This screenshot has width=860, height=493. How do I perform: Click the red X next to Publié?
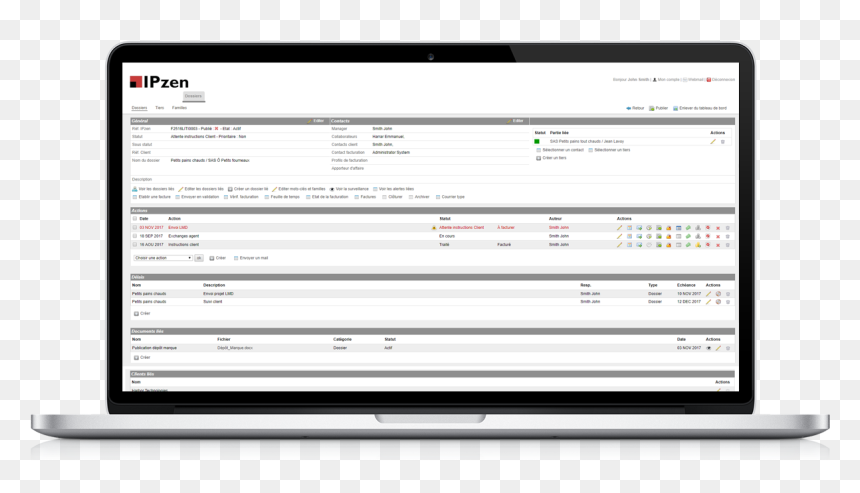pos(216,129)
